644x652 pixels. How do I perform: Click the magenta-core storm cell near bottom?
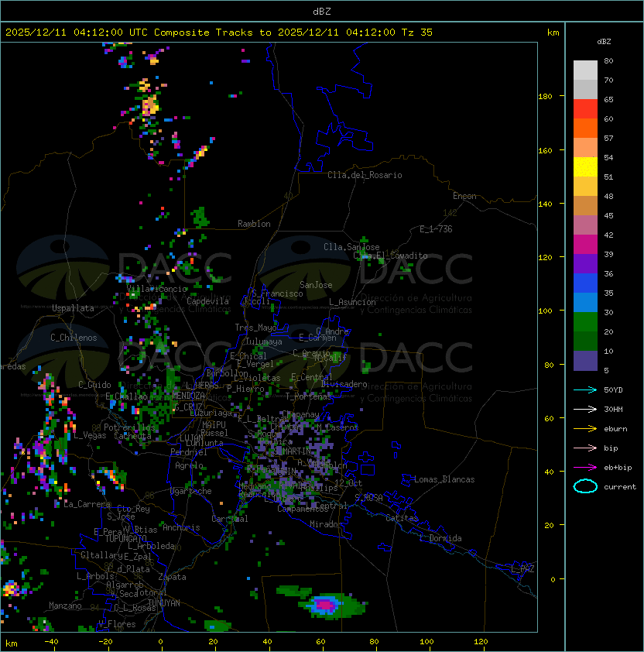click(324, 605)
